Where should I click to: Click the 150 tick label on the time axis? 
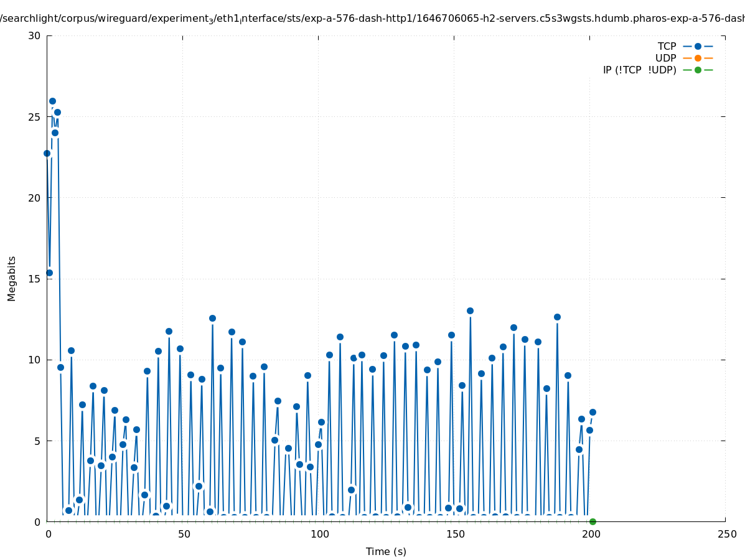[x=455, y=534]
